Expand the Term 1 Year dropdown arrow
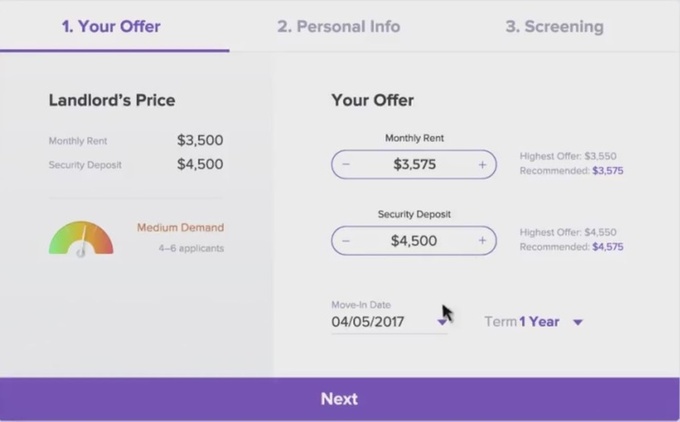The width and height of the screenshot is (680, 422). [x=578, y=322]
